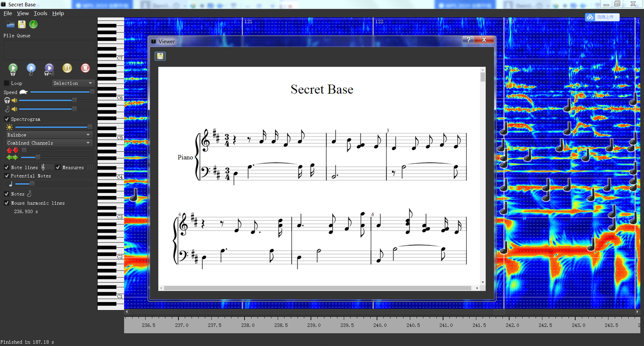Screen dimensions: 644x346
Task: Click the note icon beside Notes checkbox
Action: (x=29, y=194)
